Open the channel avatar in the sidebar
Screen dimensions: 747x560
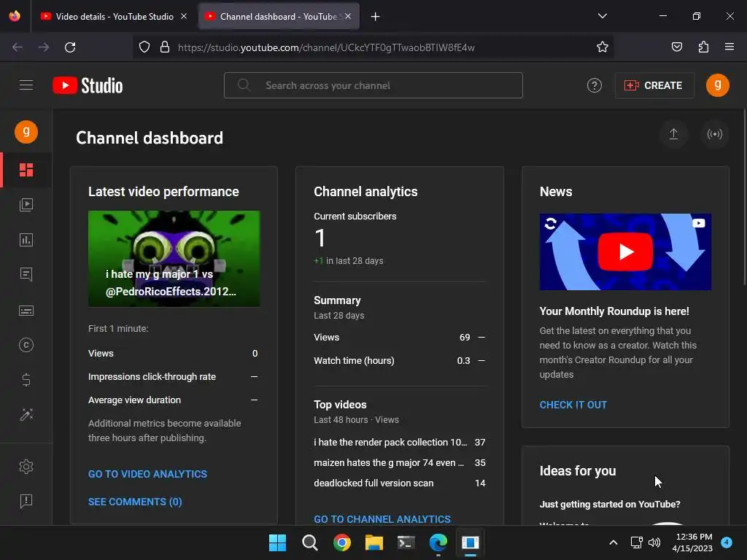(x=26, y=132)
